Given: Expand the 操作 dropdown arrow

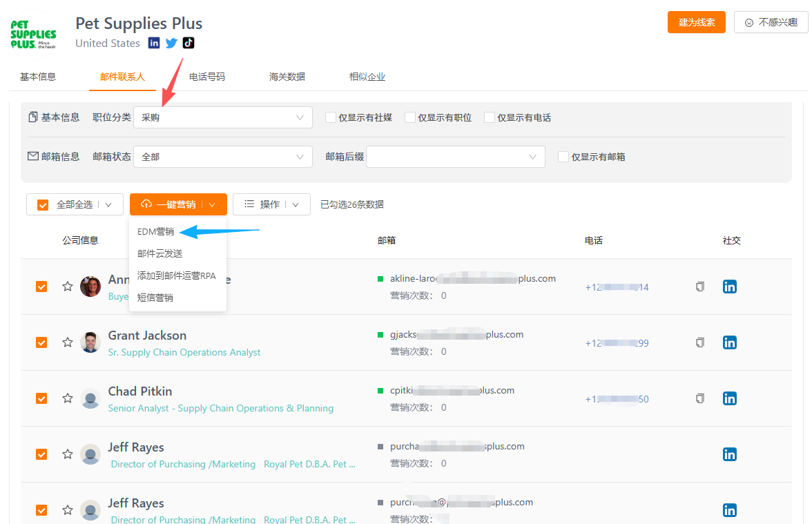Looking at the screenshot, I should coord(296,204).
